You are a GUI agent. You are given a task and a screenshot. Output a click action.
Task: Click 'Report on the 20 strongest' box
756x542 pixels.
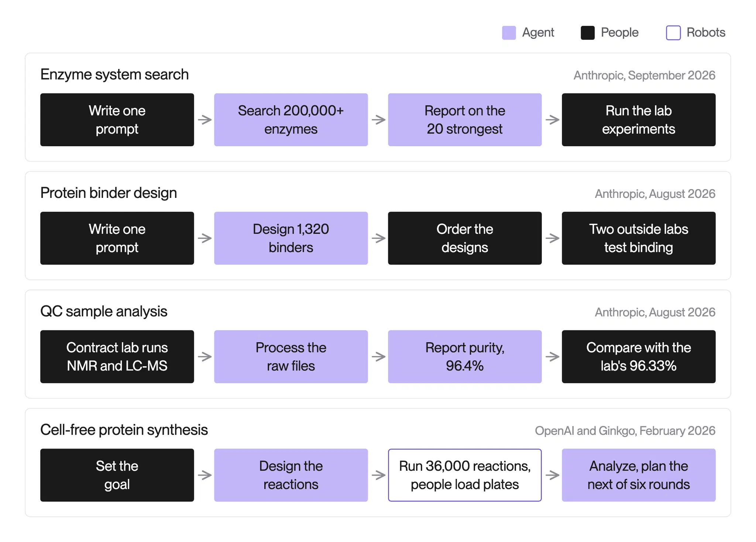point(465,120)
